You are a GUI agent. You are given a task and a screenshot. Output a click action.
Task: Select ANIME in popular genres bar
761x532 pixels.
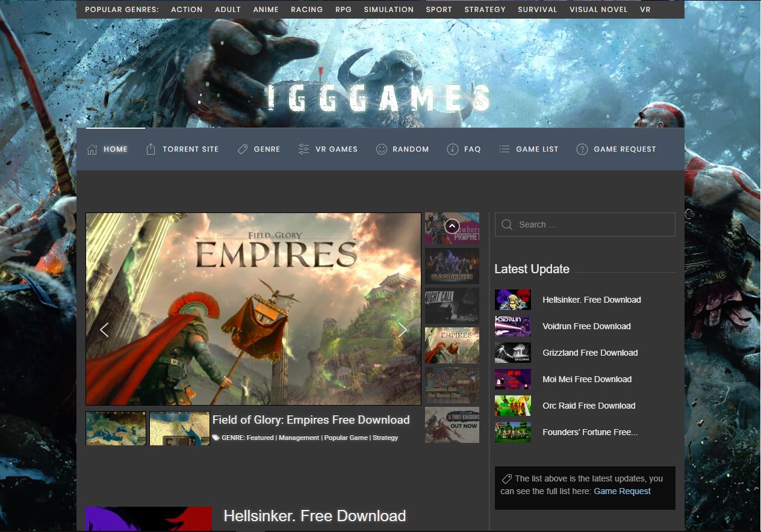point(266,10)
